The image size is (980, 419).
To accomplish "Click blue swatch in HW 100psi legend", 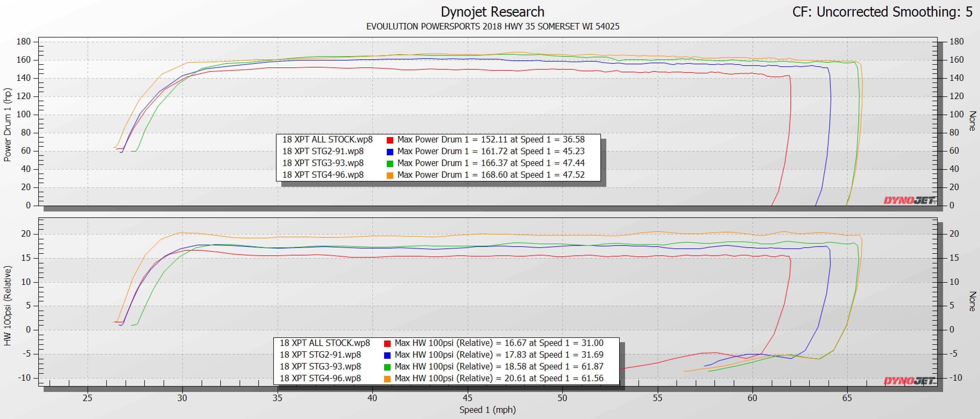I will click(387, 356).
